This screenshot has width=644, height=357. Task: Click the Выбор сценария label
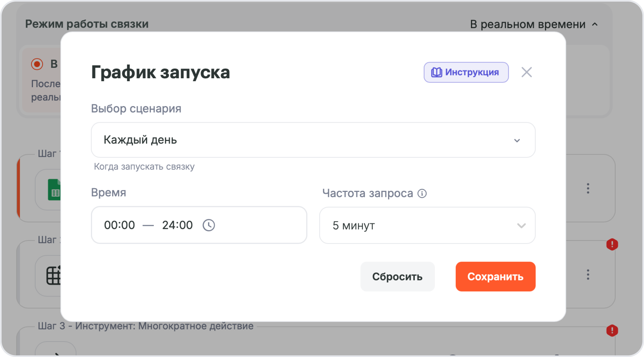(136, 109)
